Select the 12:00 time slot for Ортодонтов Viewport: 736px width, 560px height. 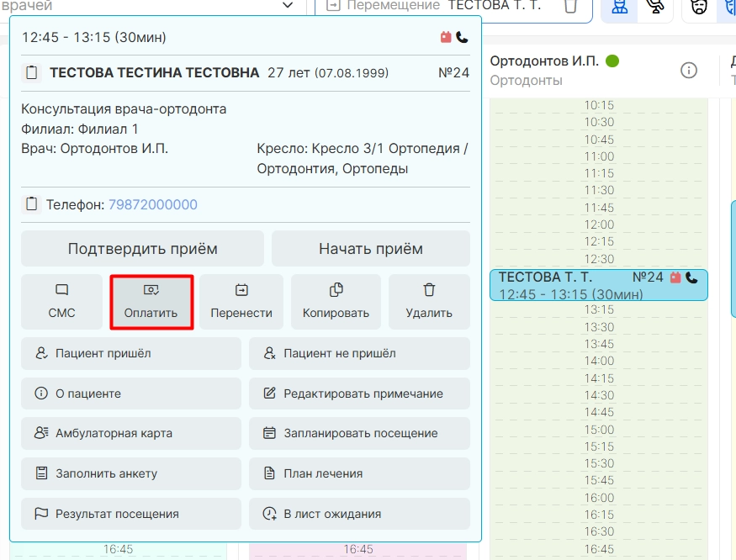tap(598, 225)
